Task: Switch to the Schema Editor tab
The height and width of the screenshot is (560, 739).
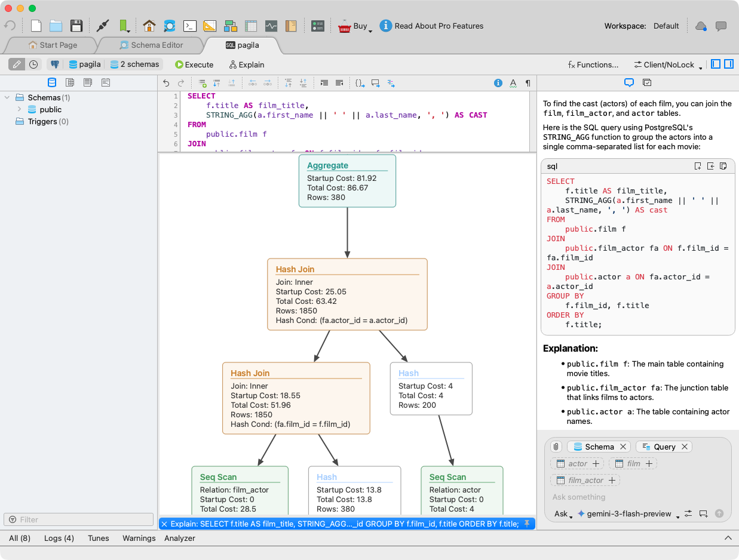Action: pos(151,45)
